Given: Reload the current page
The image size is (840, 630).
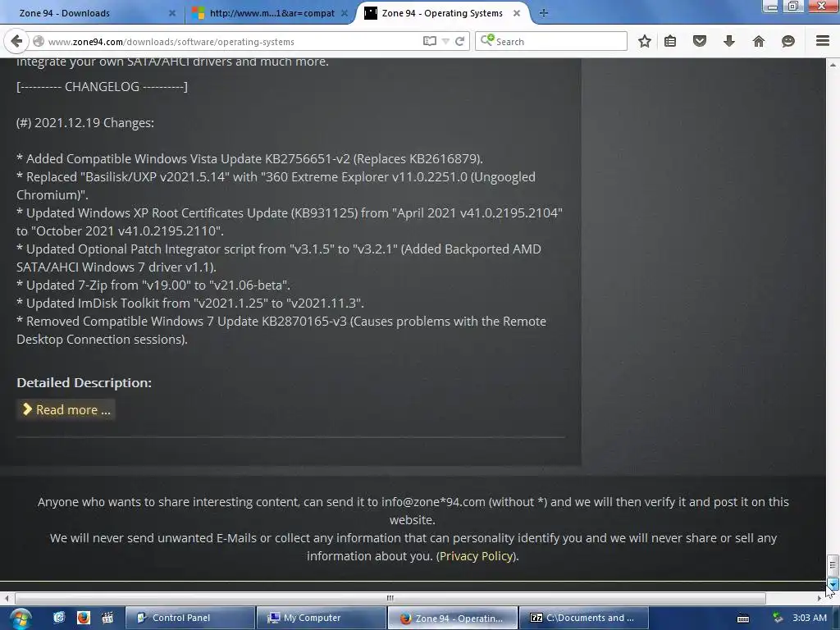Looking at the screenshot, I should 459,41.
